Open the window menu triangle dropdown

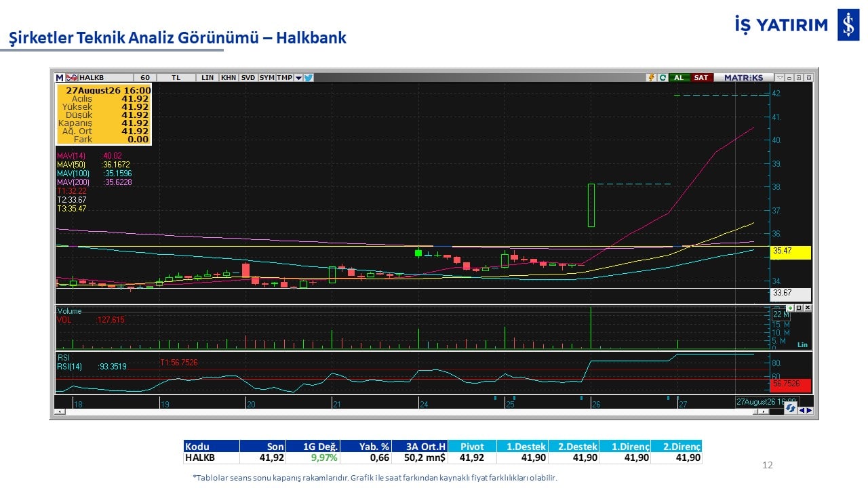pyautogui.click(x=781, y=77)
